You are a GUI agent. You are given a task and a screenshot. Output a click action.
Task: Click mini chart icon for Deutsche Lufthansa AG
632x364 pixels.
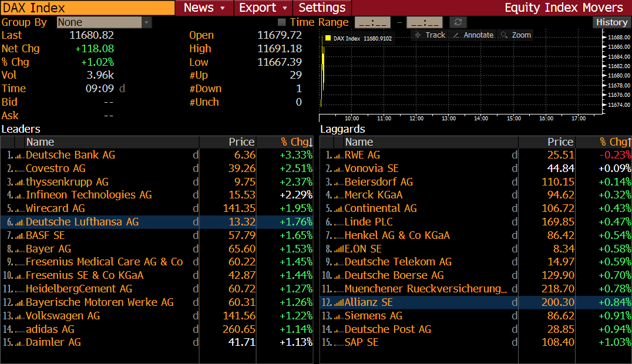(20, 222)
